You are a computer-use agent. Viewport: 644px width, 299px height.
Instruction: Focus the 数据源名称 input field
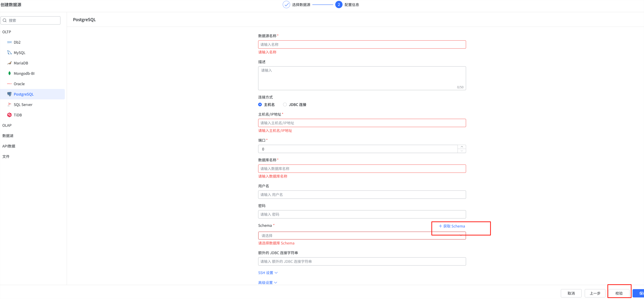[362, 44]
